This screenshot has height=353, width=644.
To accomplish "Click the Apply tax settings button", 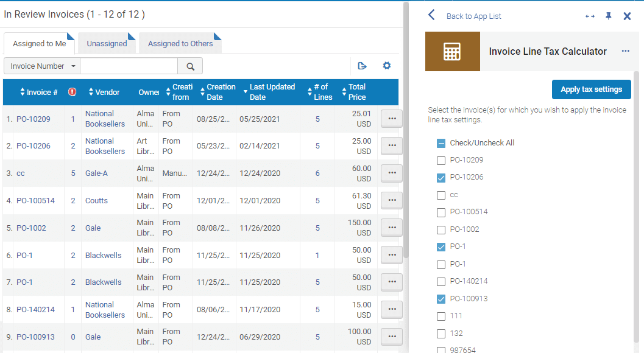I will click(591, 89).
